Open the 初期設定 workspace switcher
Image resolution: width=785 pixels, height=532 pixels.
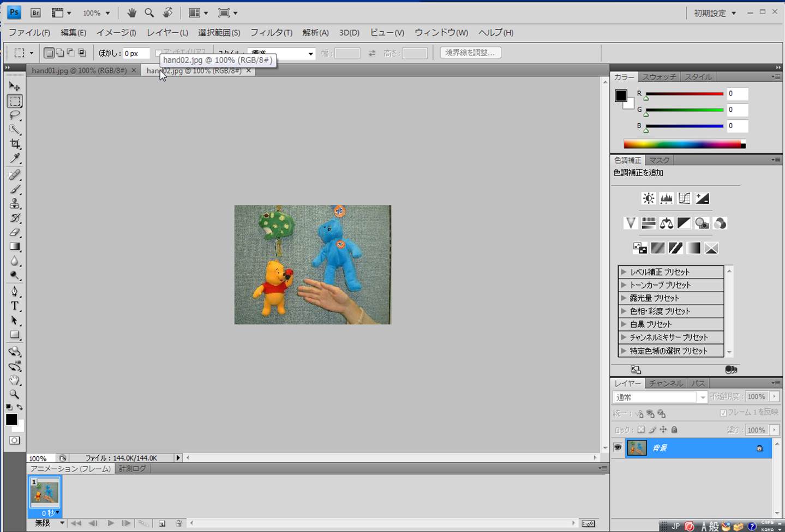(715, 13)
